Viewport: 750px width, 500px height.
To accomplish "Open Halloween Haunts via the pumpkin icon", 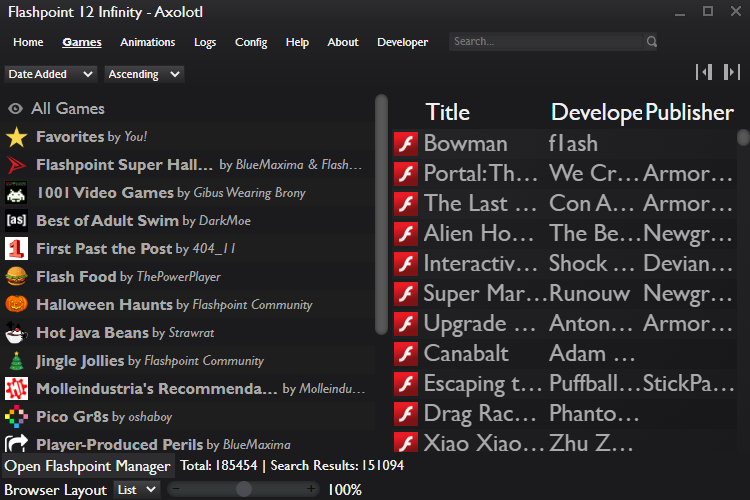I will tap(16, 305).
